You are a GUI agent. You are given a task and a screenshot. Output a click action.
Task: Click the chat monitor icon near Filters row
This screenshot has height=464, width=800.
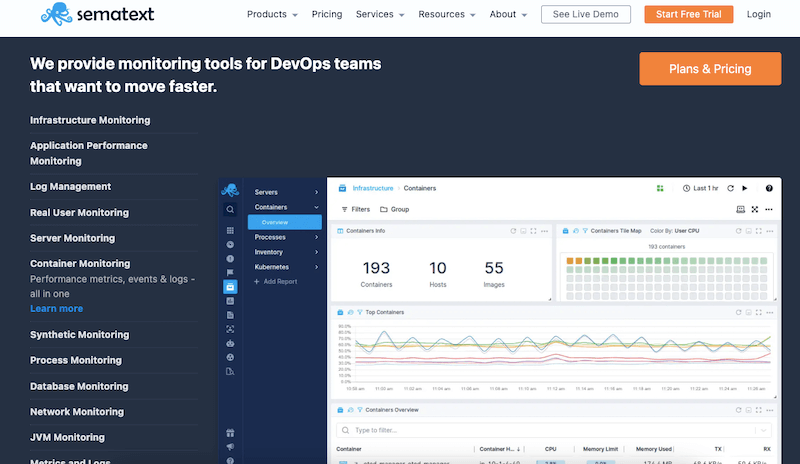[740, 209]
